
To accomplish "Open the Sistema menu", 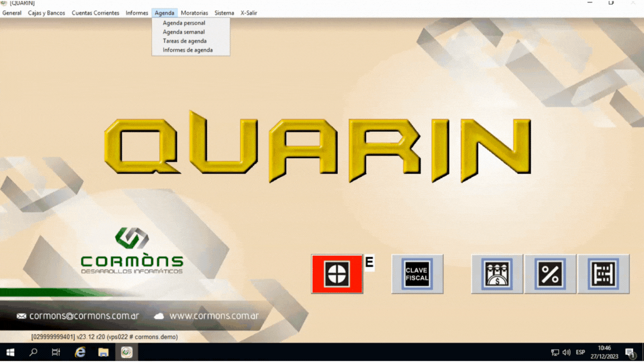I will point(224,13).
